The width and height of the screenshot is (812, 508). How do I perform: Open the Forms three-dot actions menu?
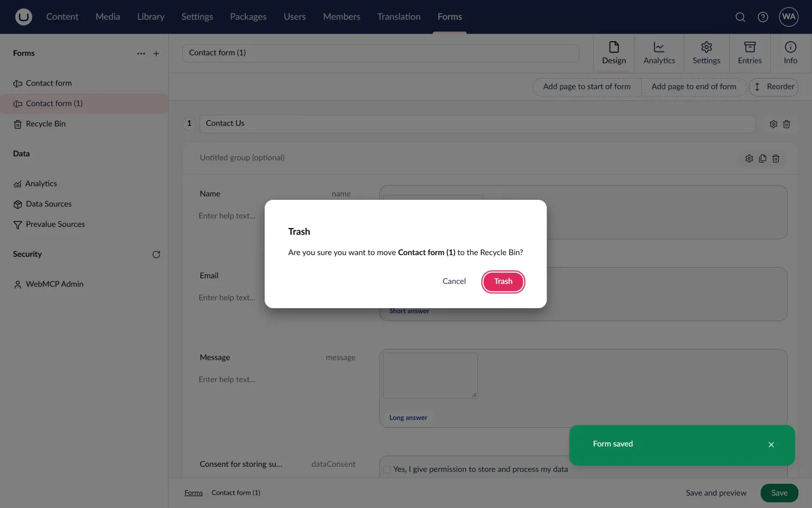click(x=141, y=54)
